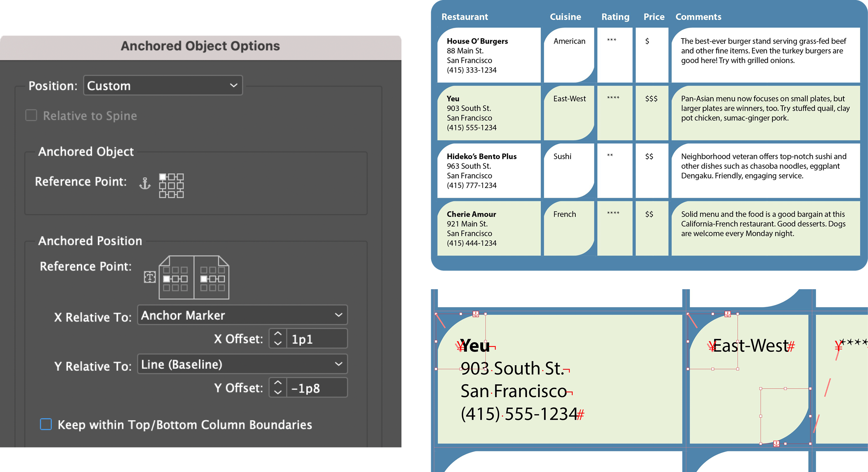Select middle-left square of Anchored Object reference grid
This screenshot has width=868, height=472.
tap(163, 186)
